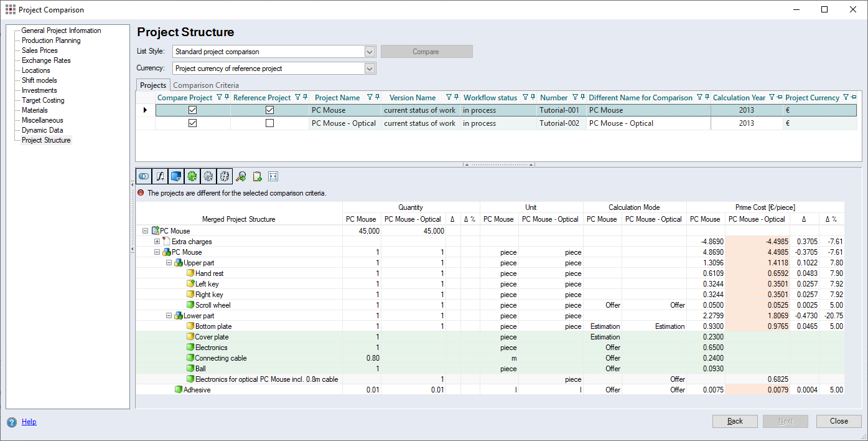Collapse the Lower part tree node
868x441 pixels.
click(169, 316)
